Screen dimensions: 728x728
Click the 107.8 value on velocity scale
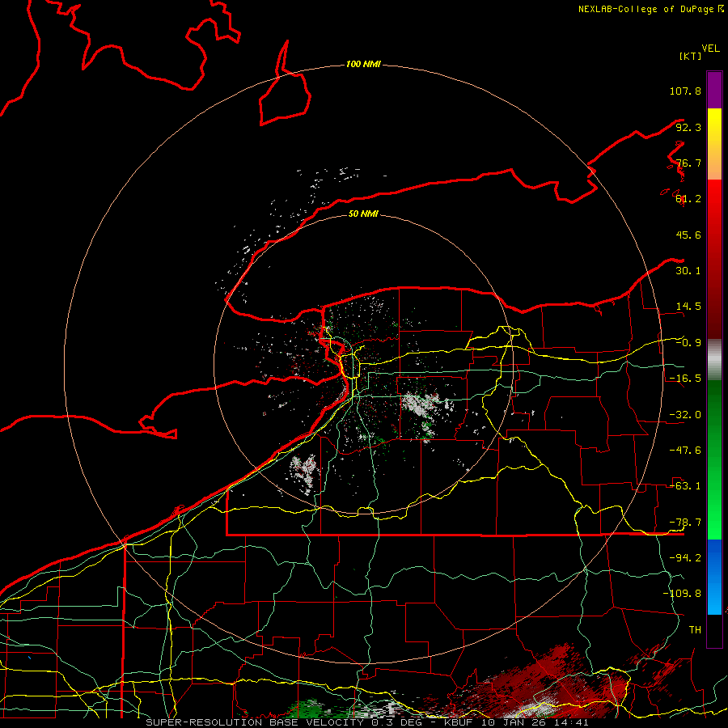tap(685, 91)
